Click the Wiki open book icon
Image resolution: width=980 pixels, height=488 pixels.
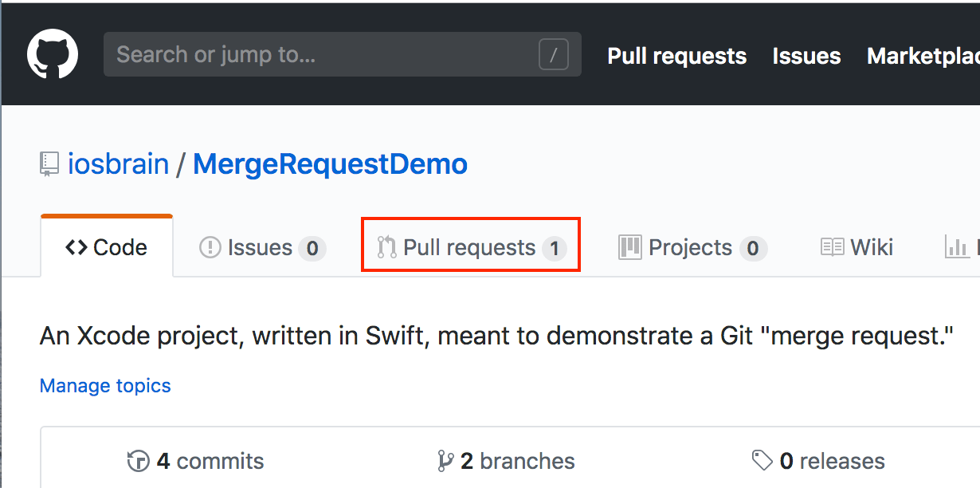832,248
